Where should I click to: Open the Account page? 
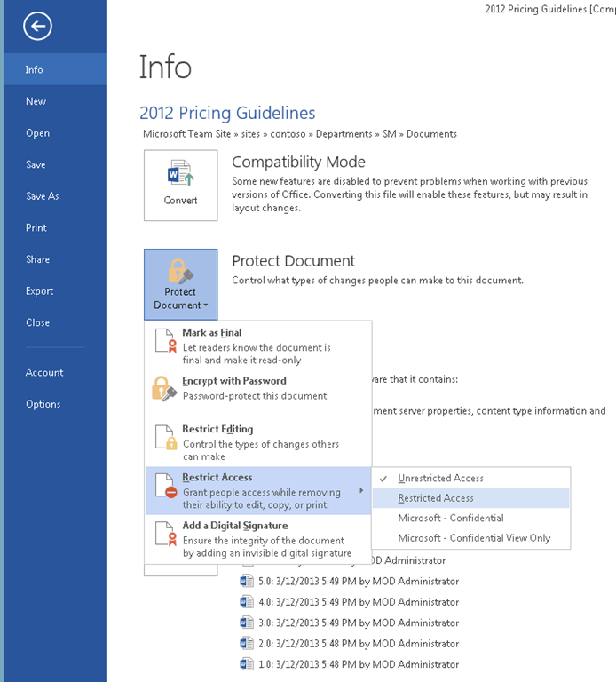tap(55, 372)
